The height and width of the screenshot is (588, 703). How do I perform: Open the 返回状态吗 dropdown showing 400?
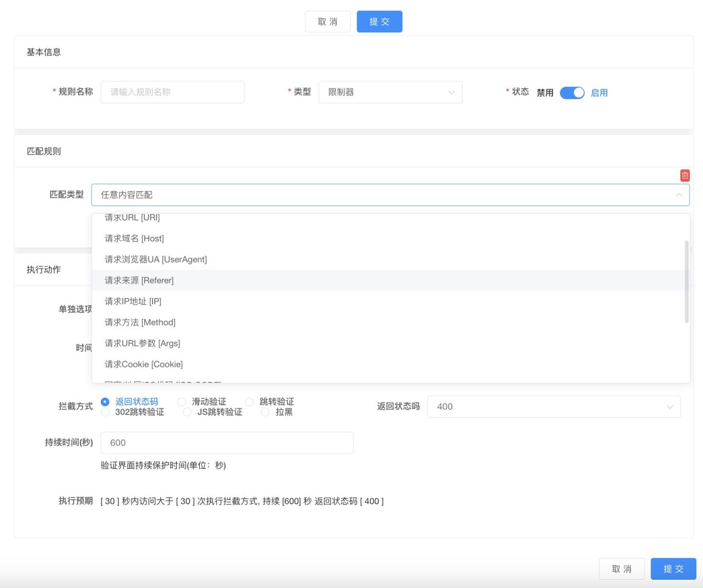553,407
